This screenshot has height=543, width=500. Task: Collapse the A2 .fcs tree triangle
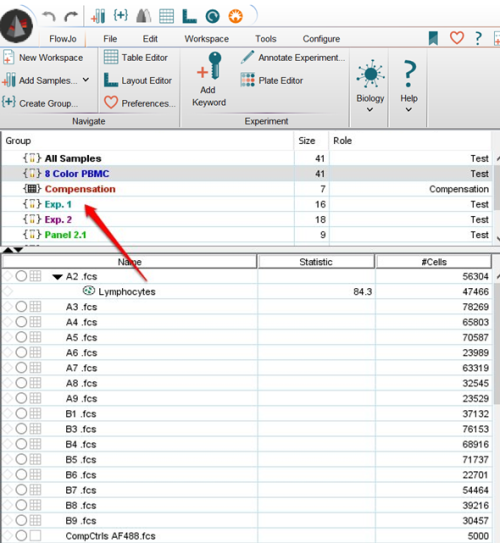57,277
